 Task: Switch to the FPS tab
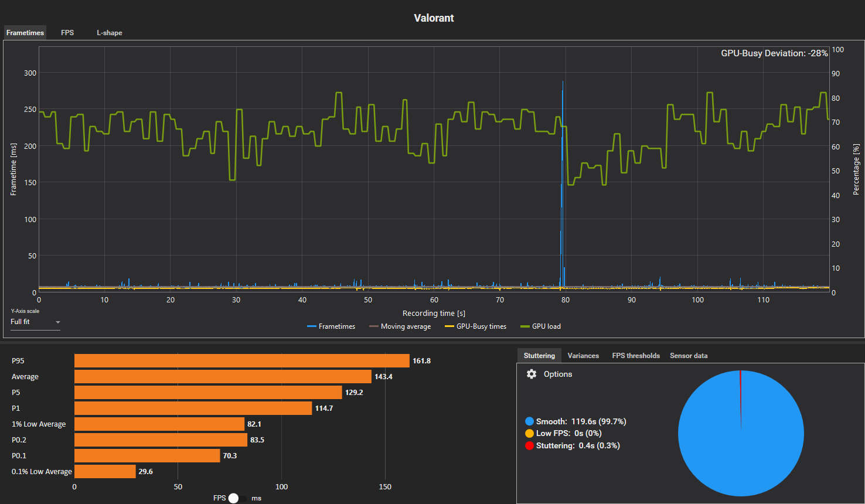67,33
